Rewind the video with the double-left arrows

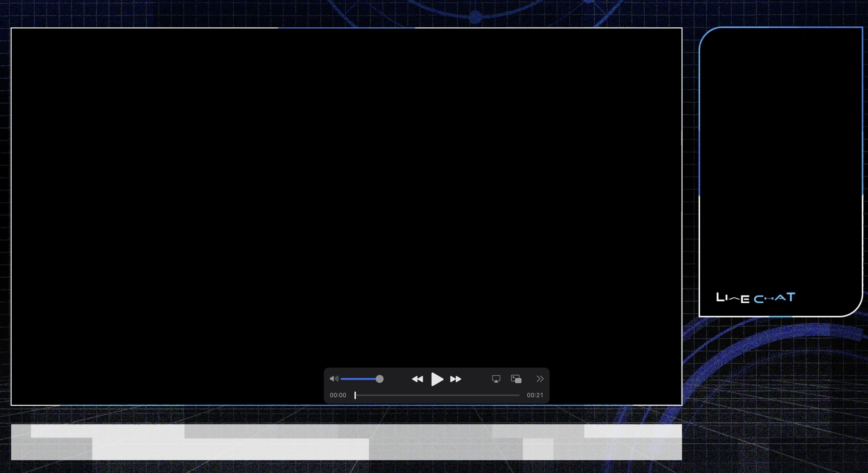coord(417,379)
